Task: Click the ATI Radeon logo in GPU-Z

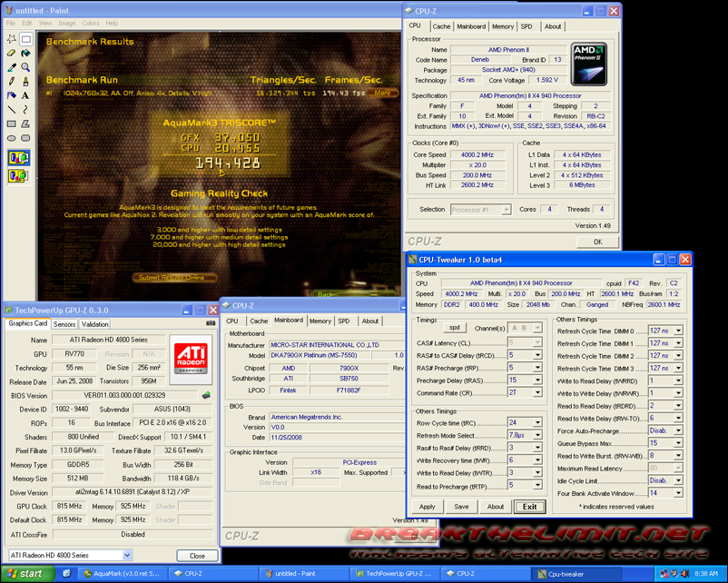Action: (191, 359)
